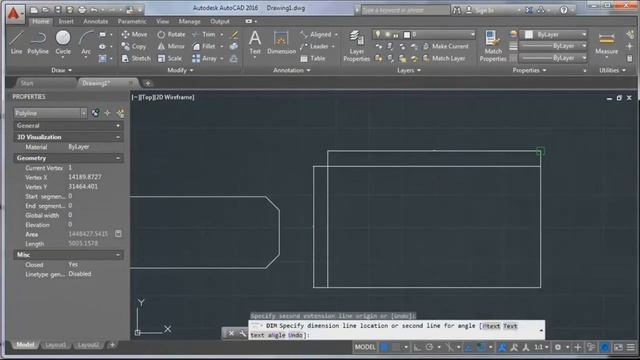This screenshot has width=640, height=360.
Task: Switch to the Layout2 tab
Action: pos(88,345)
